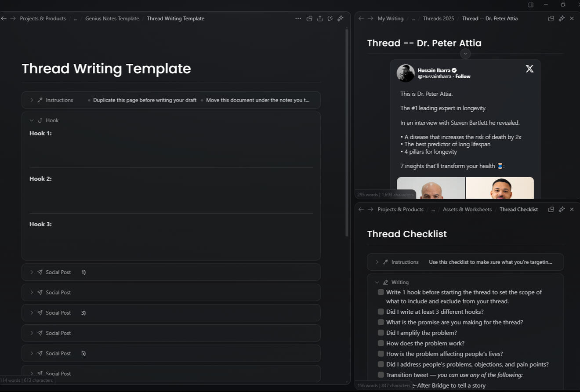The height and width of the screenshot is (392, 580).
Task: Click the AI sparkle icon in Thread Checklist pane
Action: (562, 210)
